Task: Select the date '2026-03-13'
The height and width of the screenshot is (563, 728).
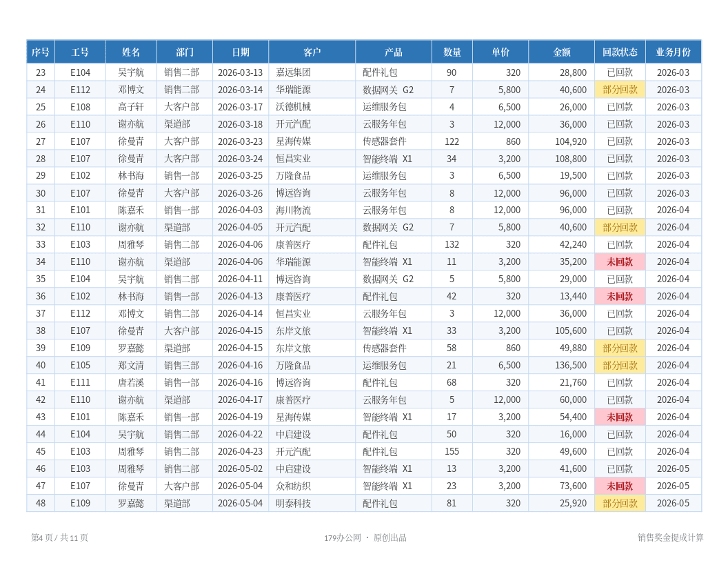Action: point(241,72)
